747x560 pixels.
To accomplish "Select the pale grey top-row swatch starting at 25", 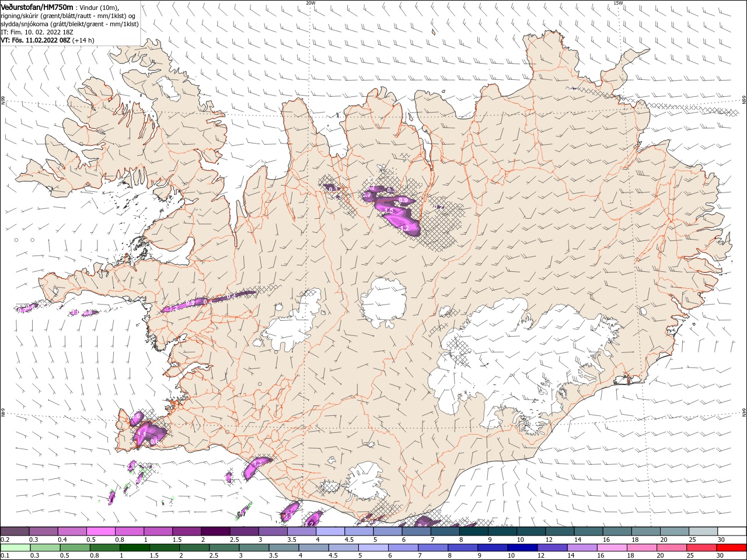I will pos(703,531).
